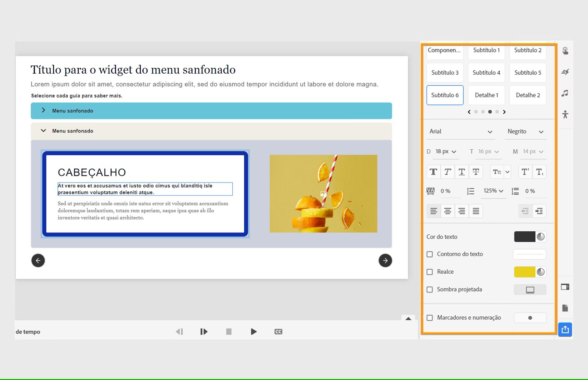Screen dimensions: 588x380
Task: Enable the Contorno do texto option
Action: [x=430, y=254]
